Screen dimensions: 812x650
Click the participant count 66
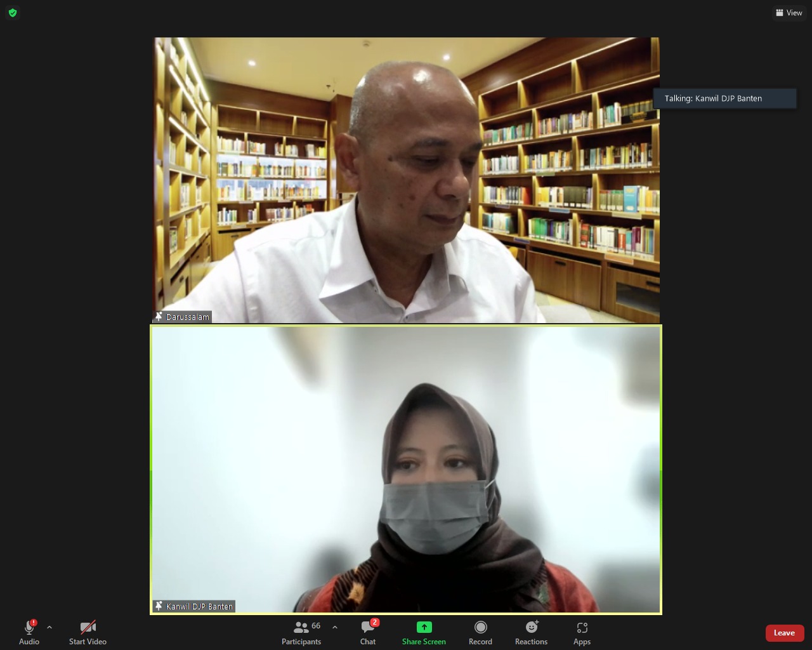(316, 626)
